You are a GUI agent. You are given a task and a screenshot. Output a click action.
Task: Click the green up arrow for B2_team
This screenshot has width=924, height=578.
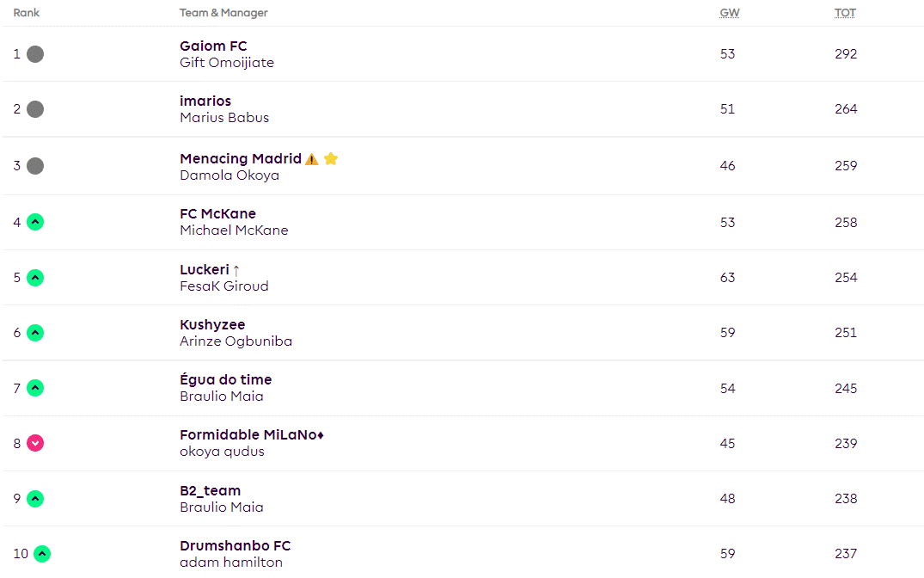(x=35, y=499)
